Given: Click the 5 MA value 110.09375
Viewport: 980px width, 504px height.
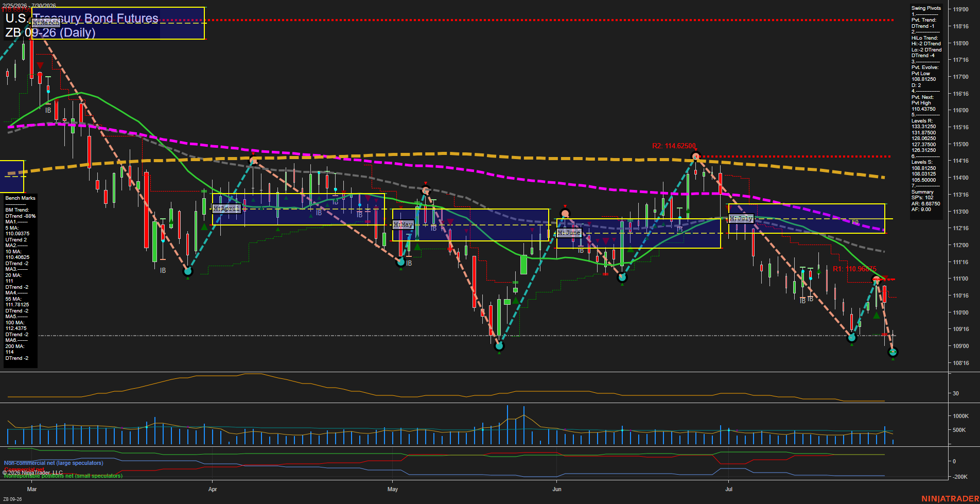Looking at the screenshot, I should [17, 234].
